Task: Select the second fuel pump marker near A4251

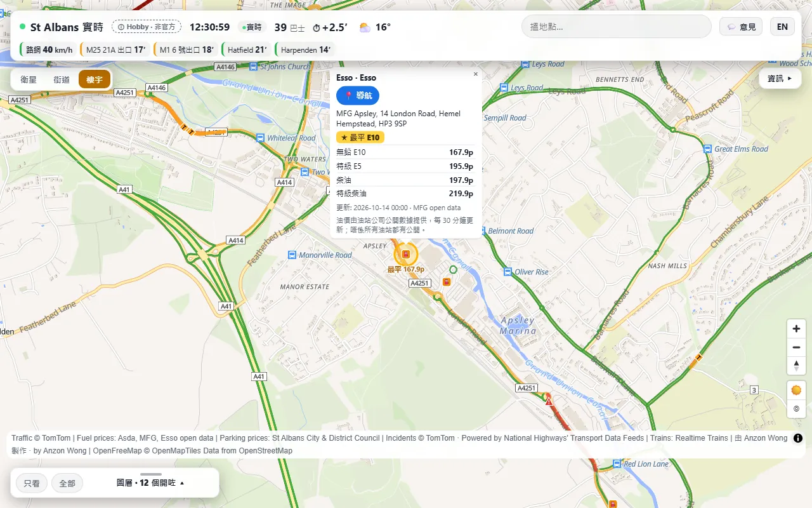Action: [447, 281]
